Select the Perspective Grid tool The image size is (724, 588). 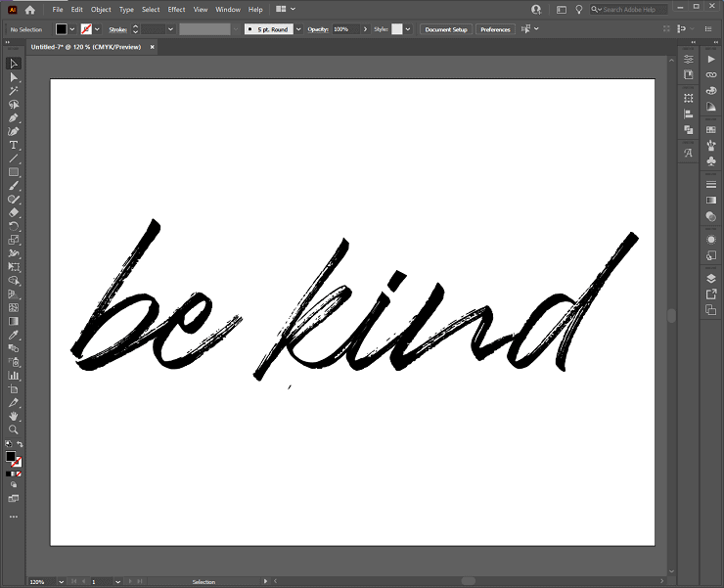click(x=14, y=294)
